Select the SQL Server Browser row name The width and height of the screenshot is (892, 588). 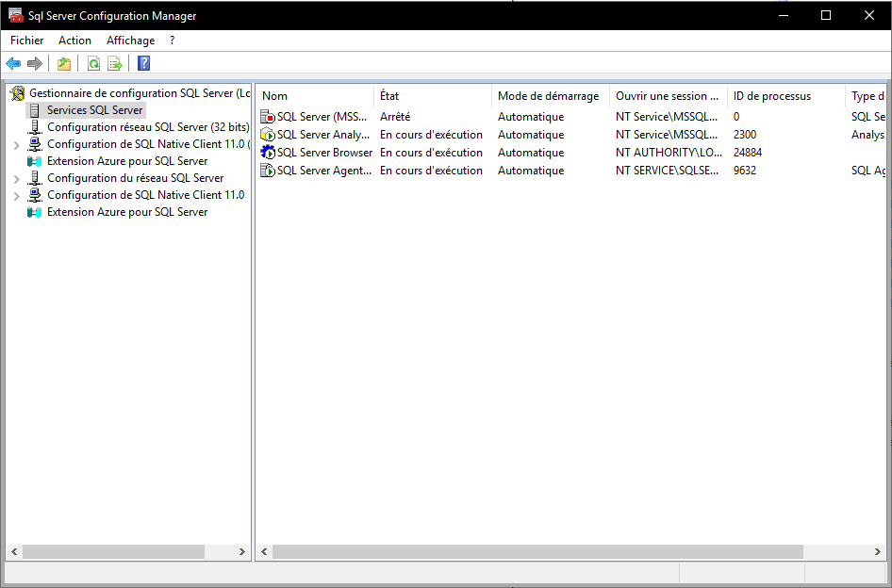(x=324, y=153)
